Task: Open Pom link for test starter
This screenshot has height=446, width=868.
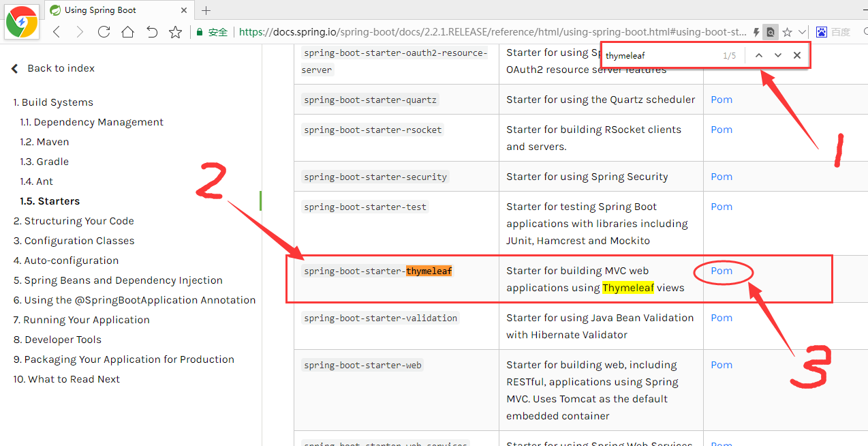Action: [x=722, y=207]
